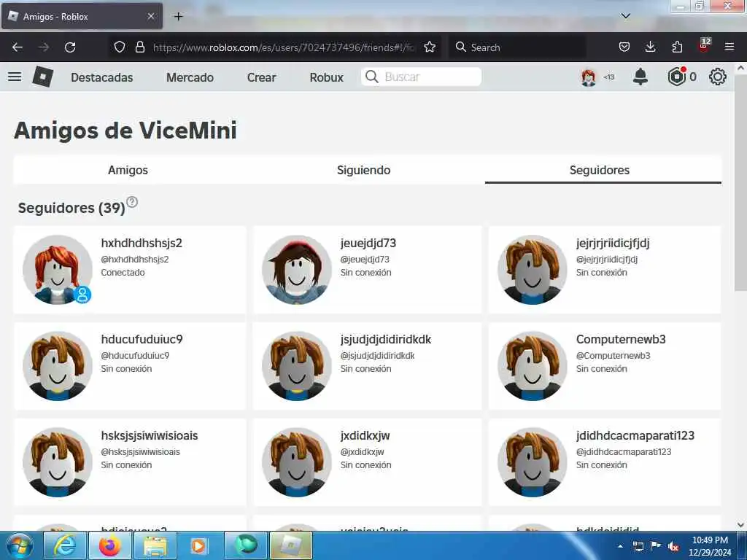Launch Internet Explorer from taskbar
Image resolution: width=747 pixels, height=560 pixels.
coord(65,545)
